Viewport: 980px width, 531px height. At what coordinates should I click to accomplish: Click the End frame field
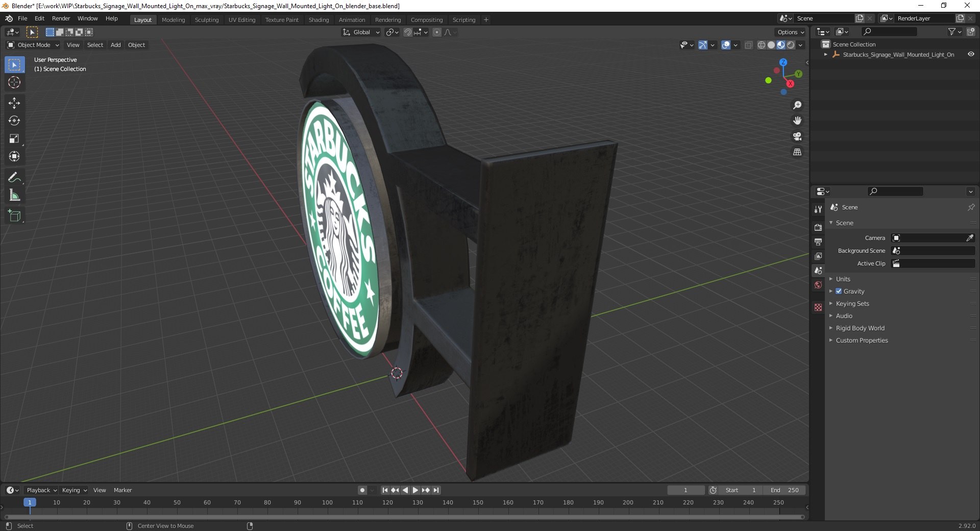785,490
